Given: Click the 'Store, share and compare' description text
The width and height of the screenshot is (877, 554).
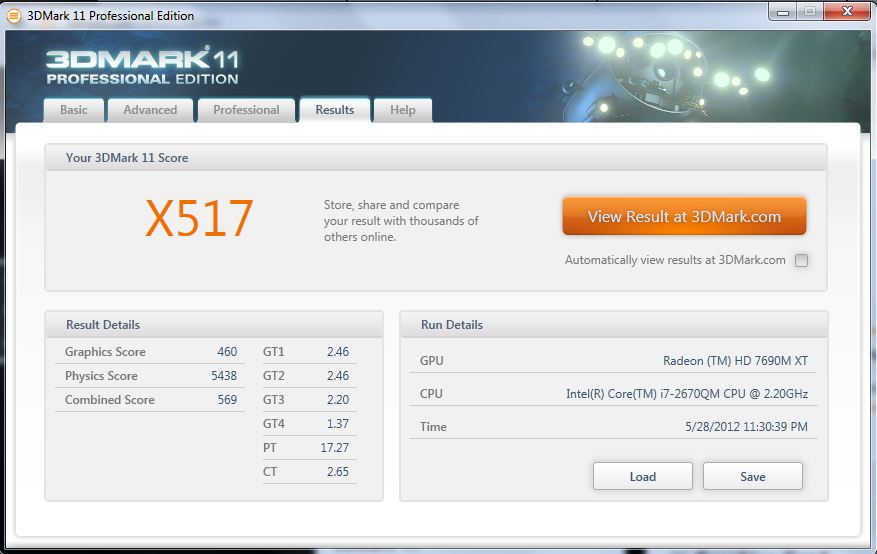Looking at the screenshot, I should coord(401,221).
